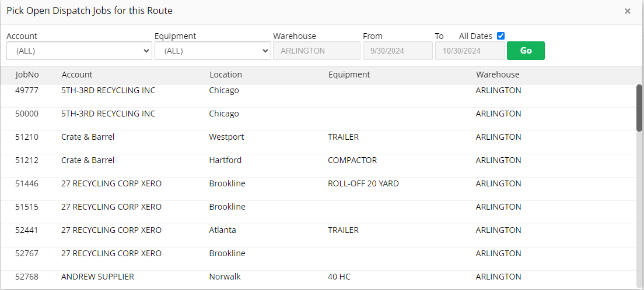
Task: Select job number 51515
Action: point(27,207)
